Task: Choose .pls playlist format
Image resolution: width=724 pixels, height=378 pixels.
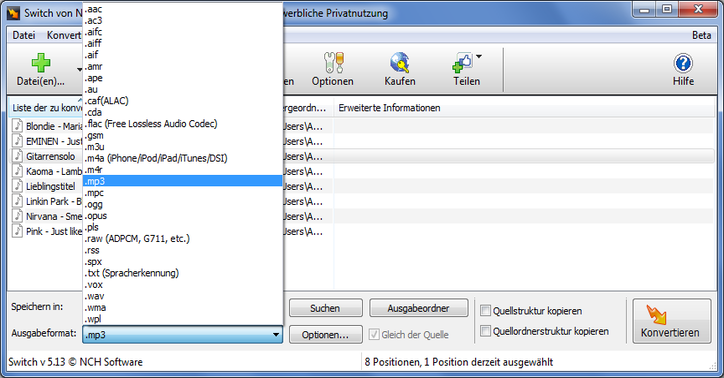Action: [182, 227]
